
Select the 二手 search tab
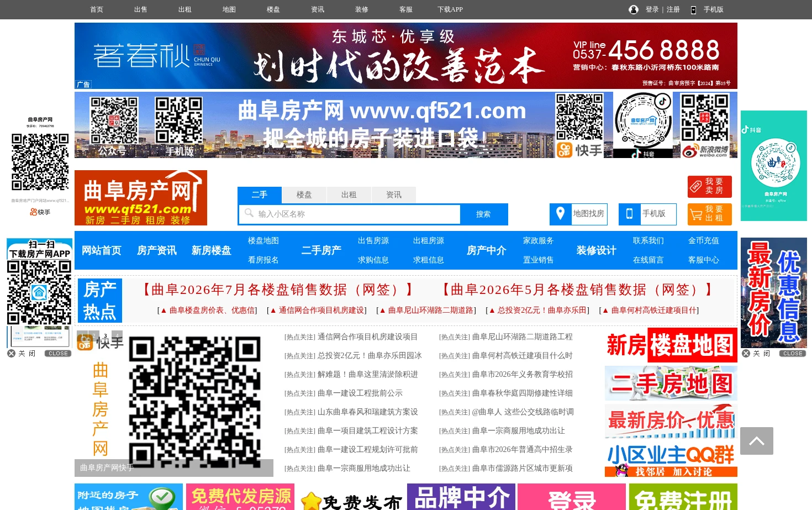(x=260, y=195)
